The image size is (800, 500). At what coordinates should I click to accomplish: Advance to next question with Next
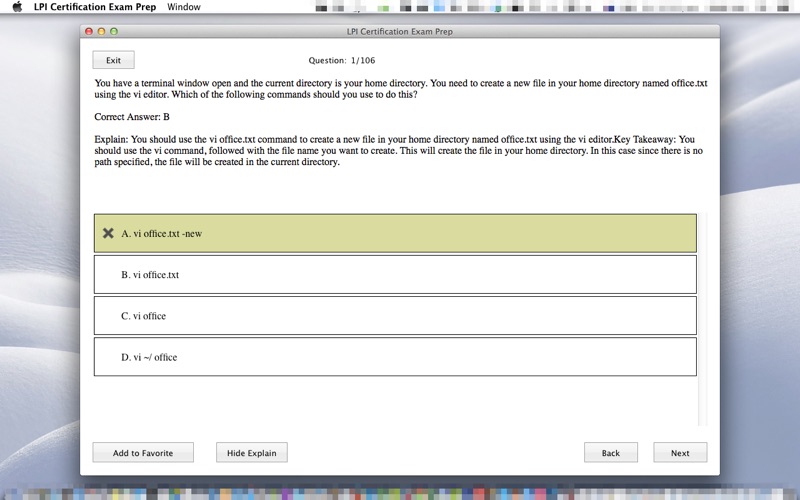point(680,453)
